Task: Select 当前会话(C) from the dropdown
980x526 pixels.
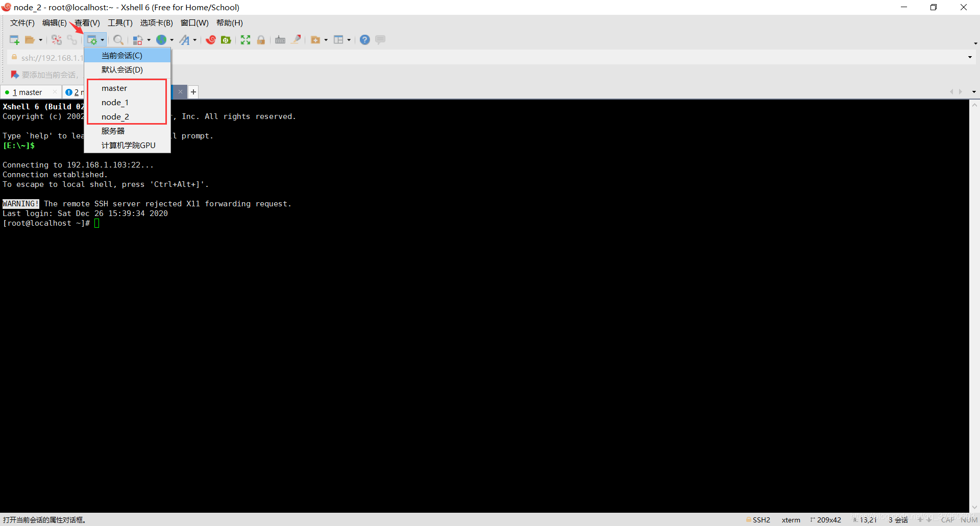Action: (128, 55)
